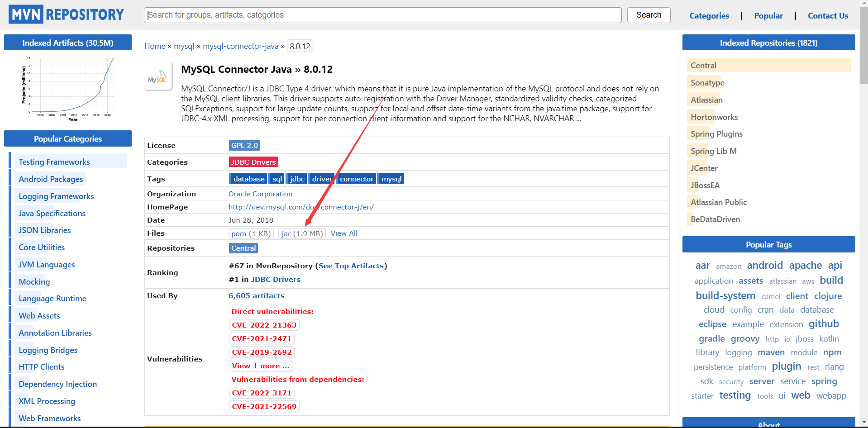Image resolution: width=868 pixels, height=428 pixels.
Task: Select the android popular tag
Action: coord(765,265)
